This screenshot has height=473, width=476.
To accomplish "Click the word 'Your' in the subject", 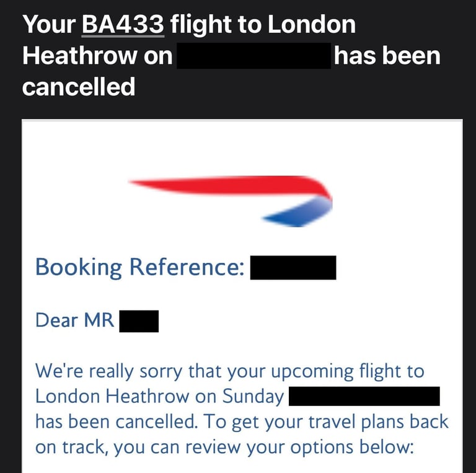I will (x=49, y=24).
